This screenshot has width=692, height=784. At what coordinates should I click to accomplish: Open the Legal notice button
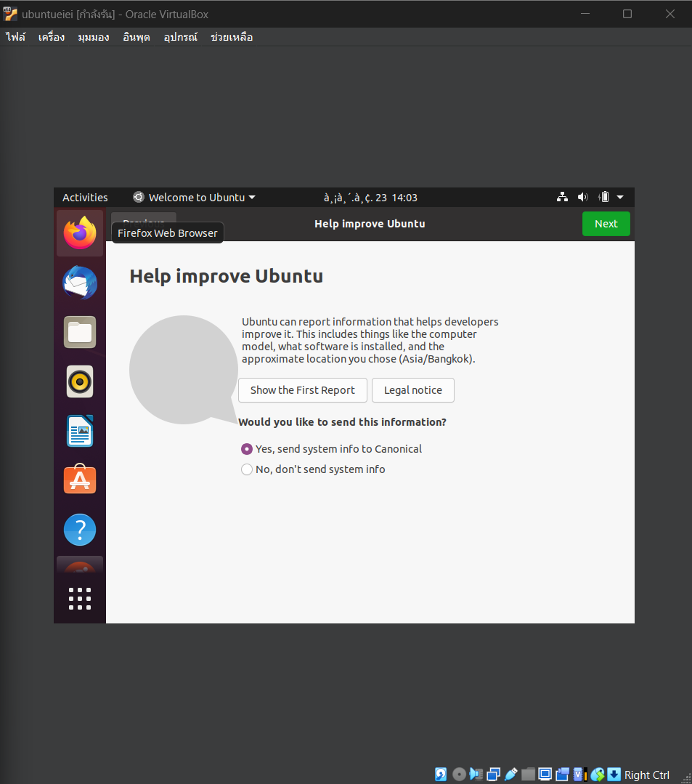[x=412, y=390]
